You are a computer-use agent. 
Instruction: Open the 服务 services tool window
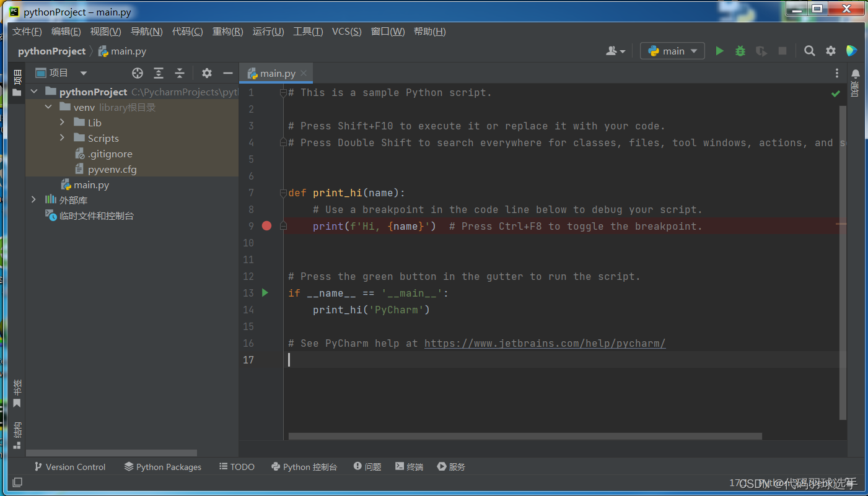tap(451, 467)
